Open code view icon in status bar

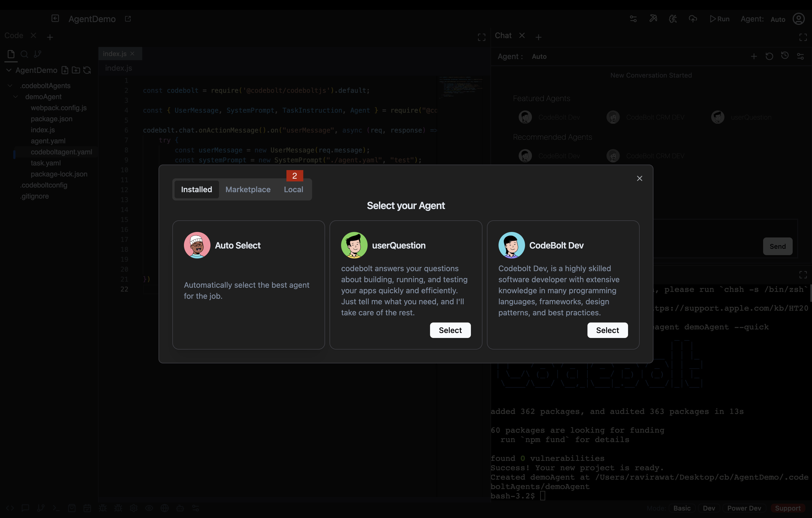point(10,508)
